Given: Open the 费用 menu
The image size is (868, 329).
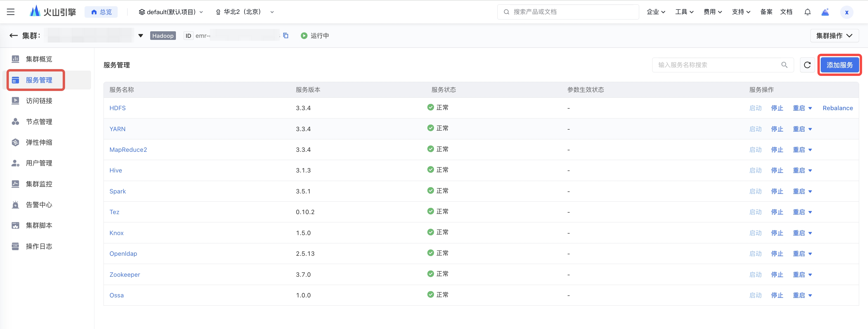Looking at the screenshot, I should pos(713,12).
